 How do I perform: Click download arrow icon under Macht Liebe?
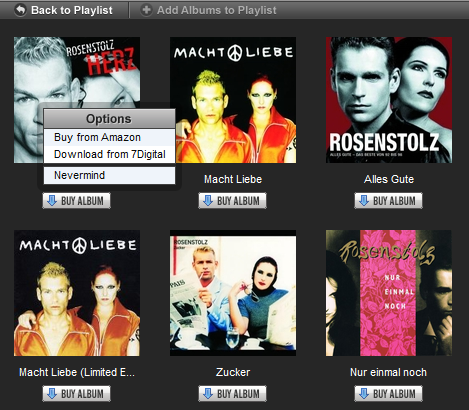pyautogui.click(x=208, y=201)
